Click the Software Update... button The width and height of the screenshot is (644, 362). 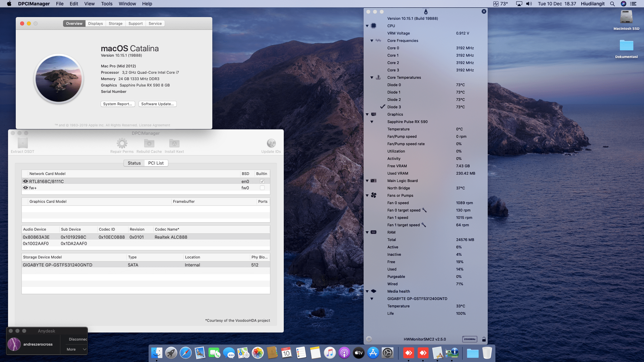(157, 104)
